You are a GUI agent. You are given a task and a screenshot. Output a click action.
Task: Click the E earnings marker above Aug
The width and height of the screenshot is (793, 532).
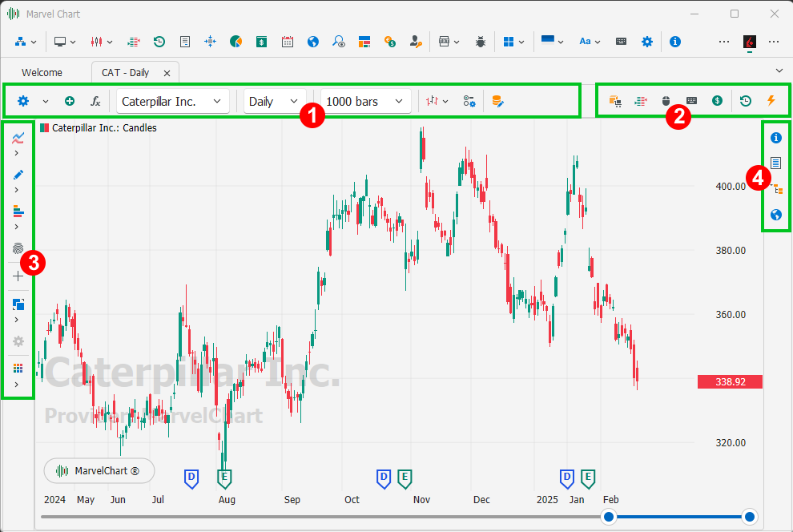pyautogui.click(x=224, y=478)
